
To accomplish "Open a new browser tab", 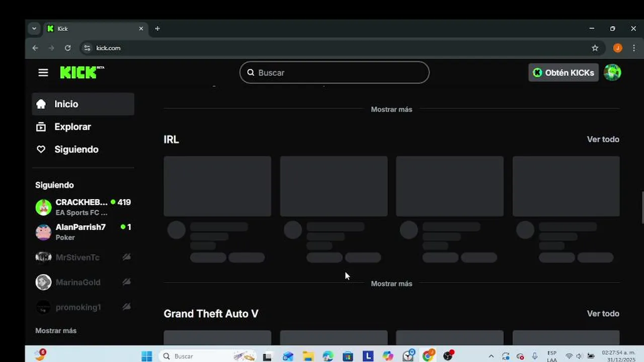I will tap(157, 29).
